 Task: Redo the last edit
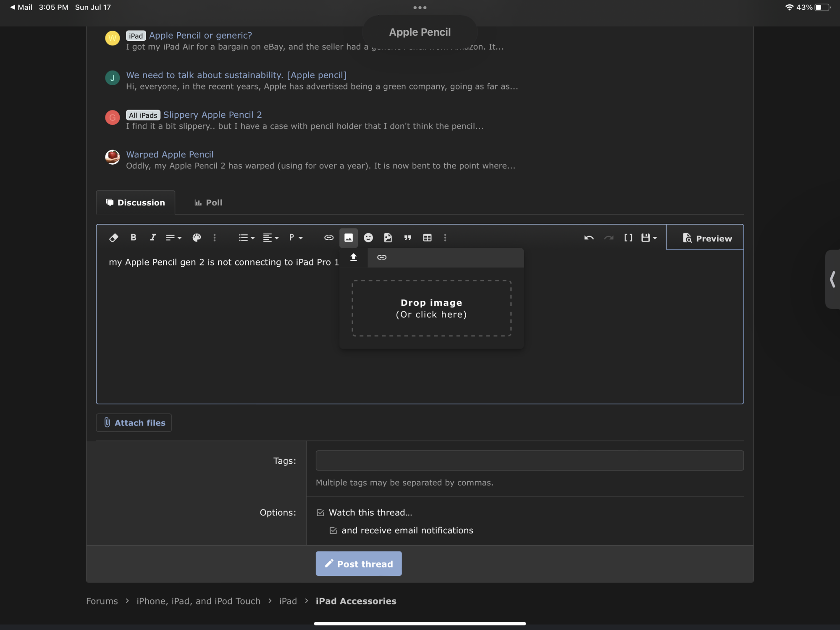pos(609,238)
